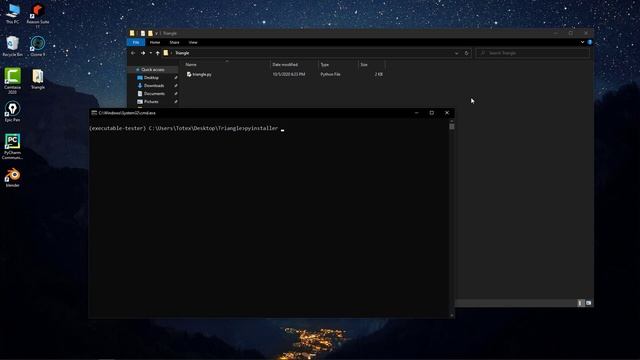The image size is (640, 360).
Task: Open Share ribbon tab
Action: click(174, 42)
